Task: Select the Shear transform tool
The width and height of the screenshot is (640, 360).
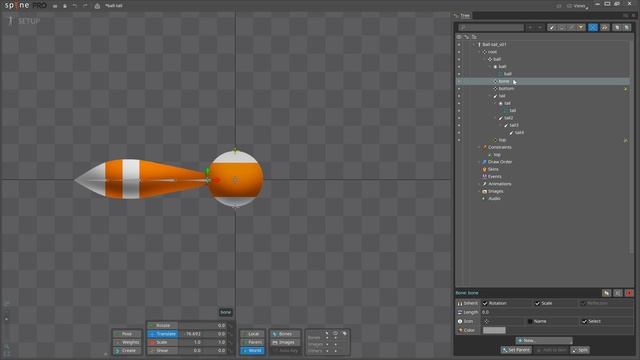Action: (162, 351)
